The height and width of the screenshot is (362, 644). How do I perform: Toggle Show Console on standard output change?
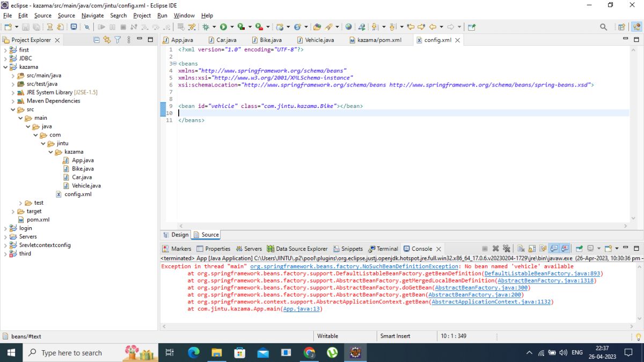pyautogui.click(x=554, y=249)
